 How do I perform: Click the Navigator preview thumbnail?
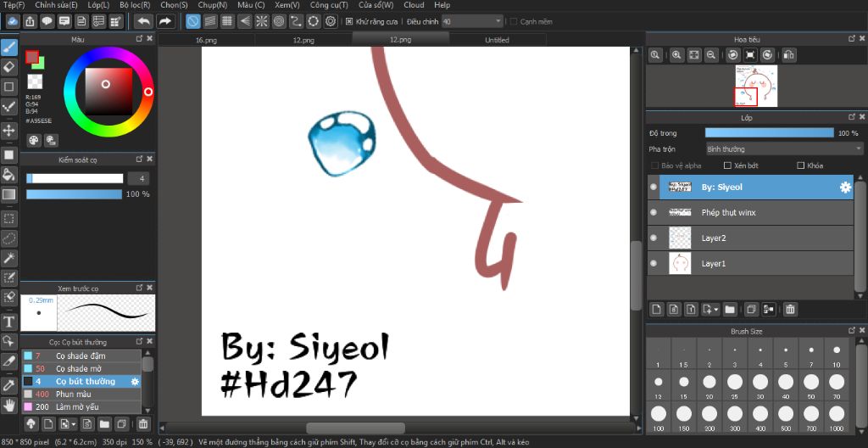click(756, 86)
